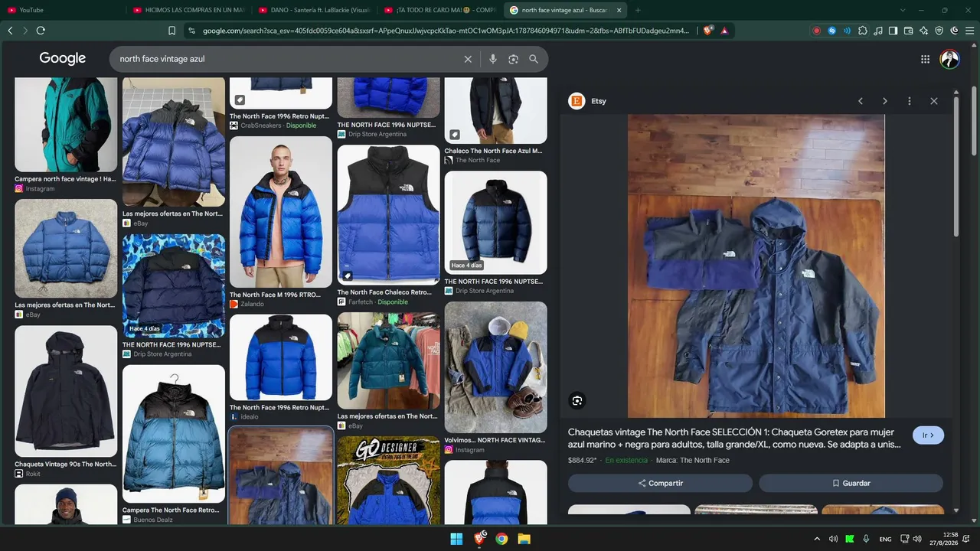Clear the Google search box text
The width and height of the screenshot is (980, 551).
468,59
